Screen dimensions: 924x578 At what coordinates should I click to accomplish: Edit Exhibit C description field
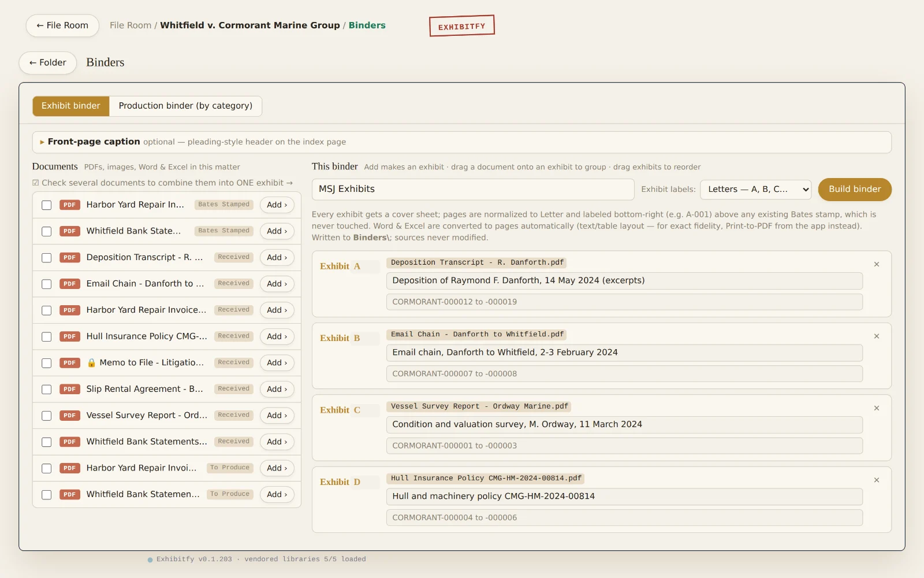coord(624,424)
